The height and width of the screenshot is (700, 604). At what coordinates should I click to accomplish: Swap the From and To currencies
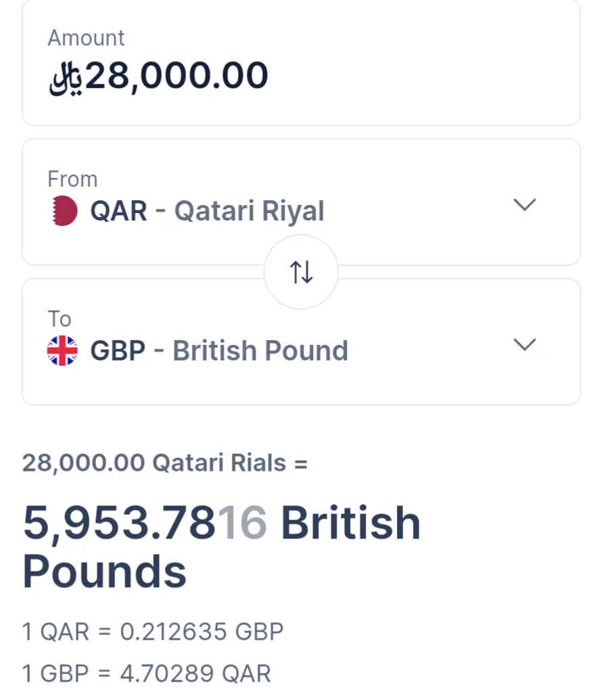(x=301, y=272)
